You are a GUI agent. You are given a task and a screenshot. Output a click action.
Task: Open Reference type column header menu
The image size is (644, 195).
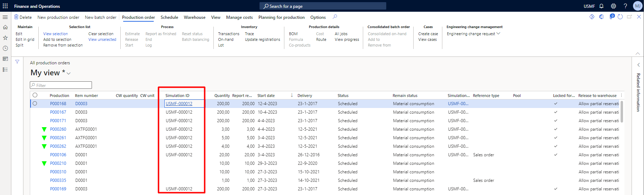[486, 96]
